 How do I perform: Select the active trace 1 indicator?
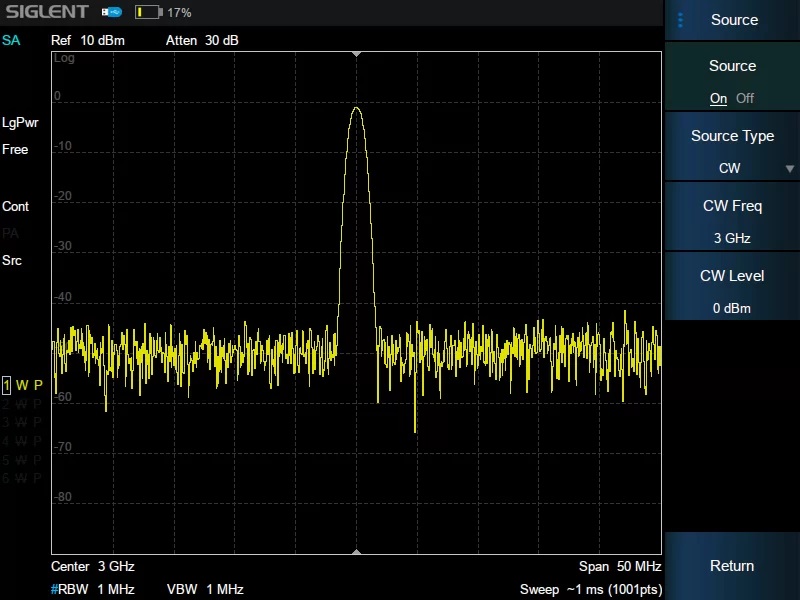7,385
